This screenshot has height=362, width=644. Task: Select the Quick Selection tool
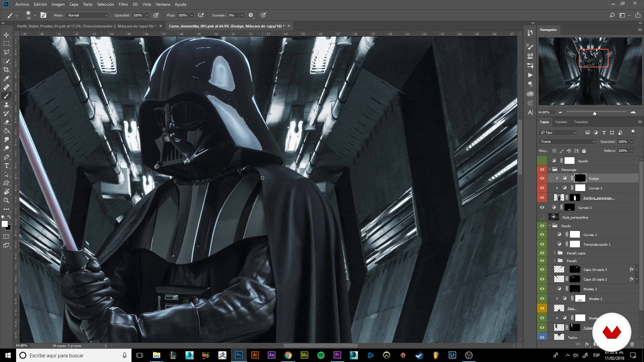coord(6,61)
